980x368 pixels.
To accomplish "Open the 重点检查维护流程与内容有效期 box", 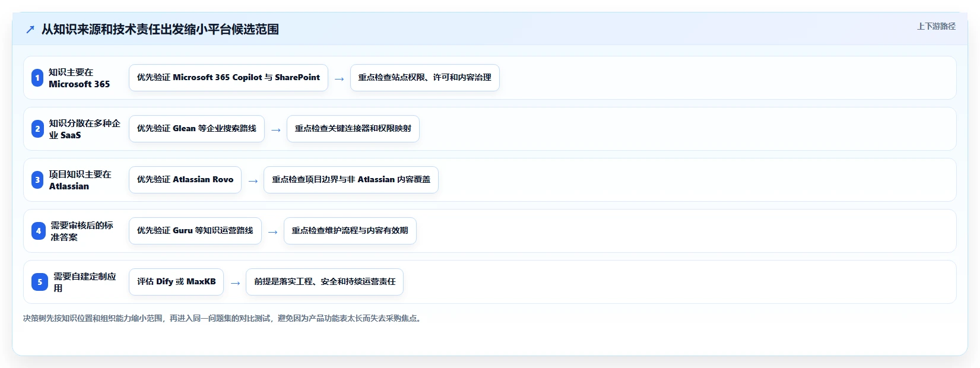I will click(350, 231).
